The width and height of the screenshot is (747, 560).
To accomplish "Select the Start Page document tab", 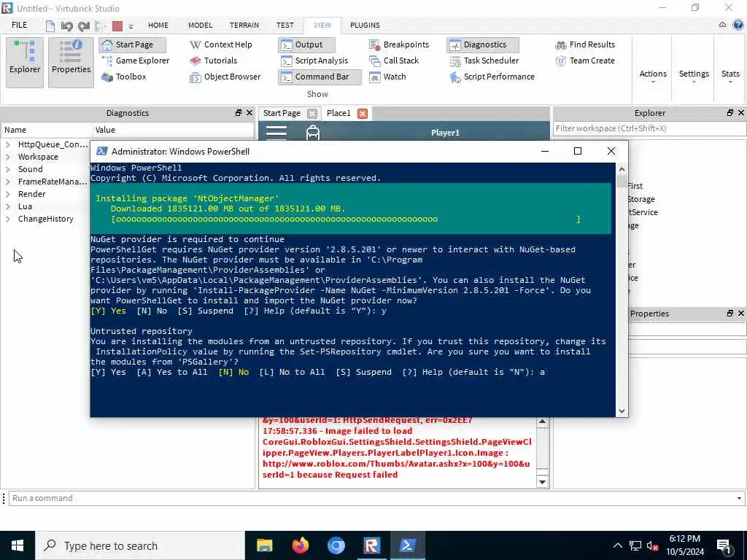I will (x=282, y=113).
